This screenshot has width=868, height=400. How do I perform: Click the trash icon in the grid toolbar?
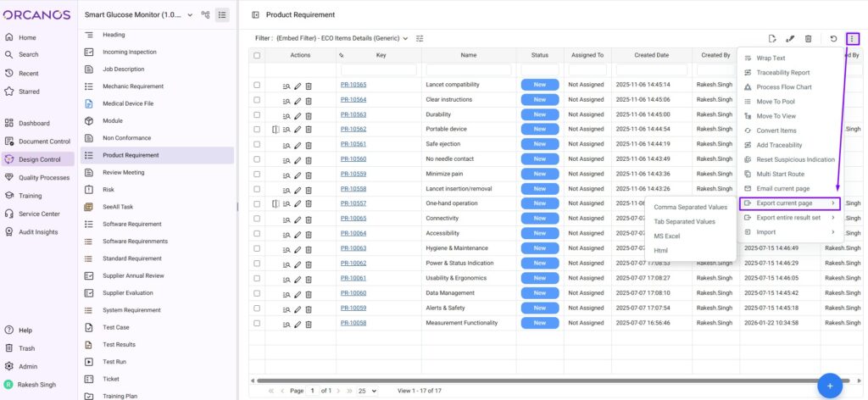[x=808, y=38]
